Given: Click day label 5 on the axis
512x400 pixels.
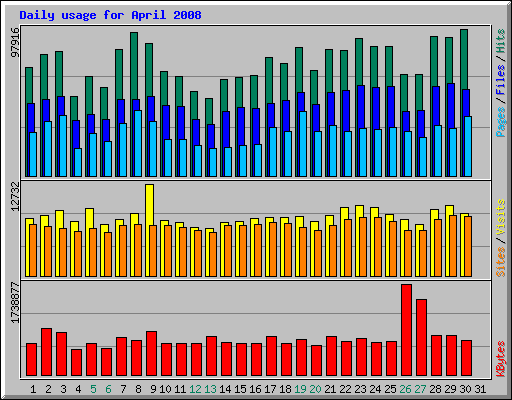Looking at the screenshot, I should 93,389.
